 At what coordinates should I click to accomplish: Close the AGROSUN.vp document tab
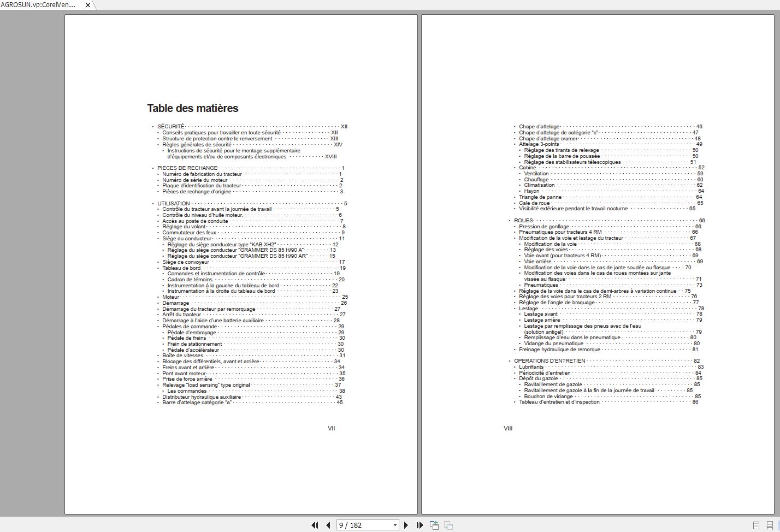coord(87,5)
